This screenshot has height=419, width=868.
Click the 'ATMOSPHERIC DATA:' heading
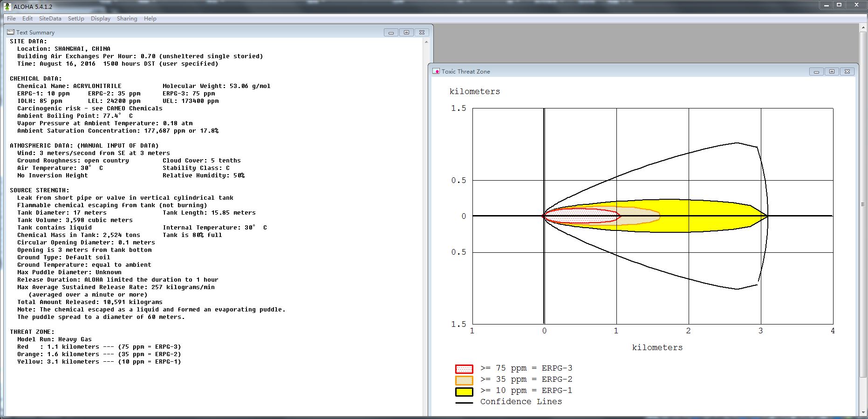coord(84,146)
